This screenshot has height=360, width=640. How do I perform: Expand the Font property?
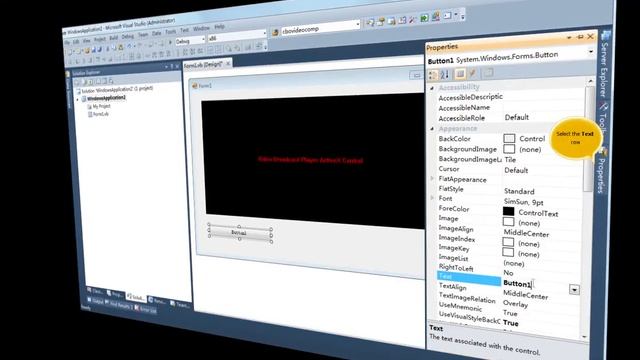tap(432, 198)
